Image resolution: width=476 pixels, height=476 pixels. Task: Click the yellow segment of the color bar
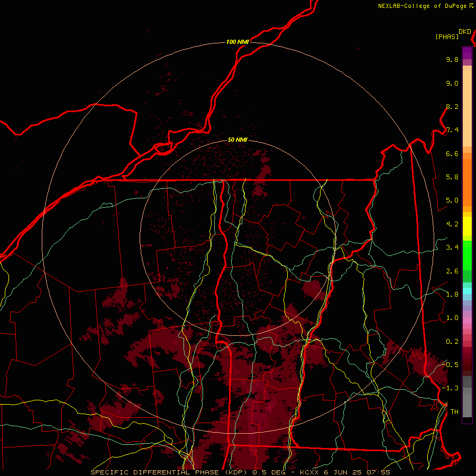467,226
